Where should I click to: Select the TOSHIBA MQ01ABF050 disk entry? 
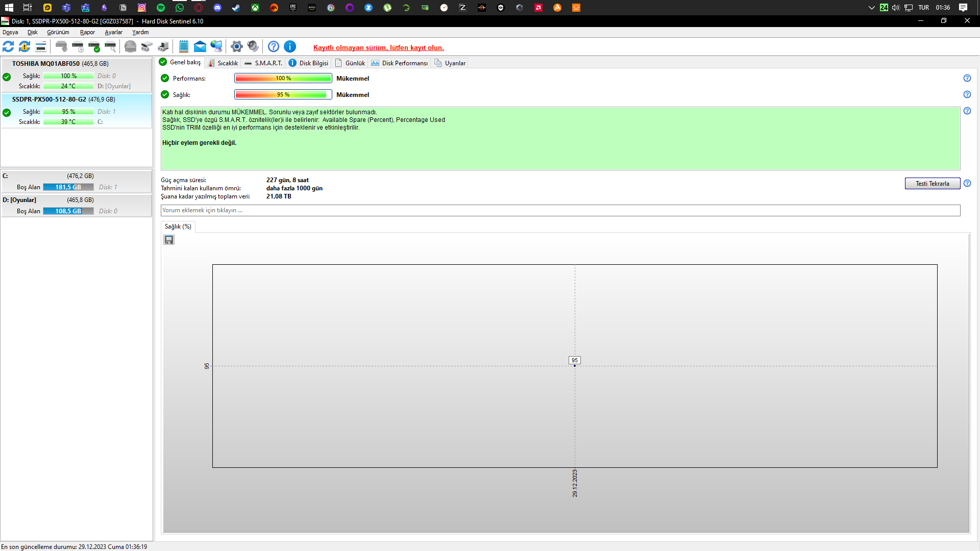pos(77,74)
